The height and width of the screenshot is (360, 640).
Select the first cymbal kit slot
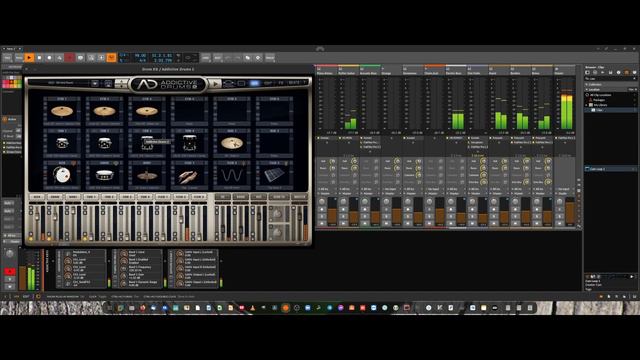click(62, 111)
